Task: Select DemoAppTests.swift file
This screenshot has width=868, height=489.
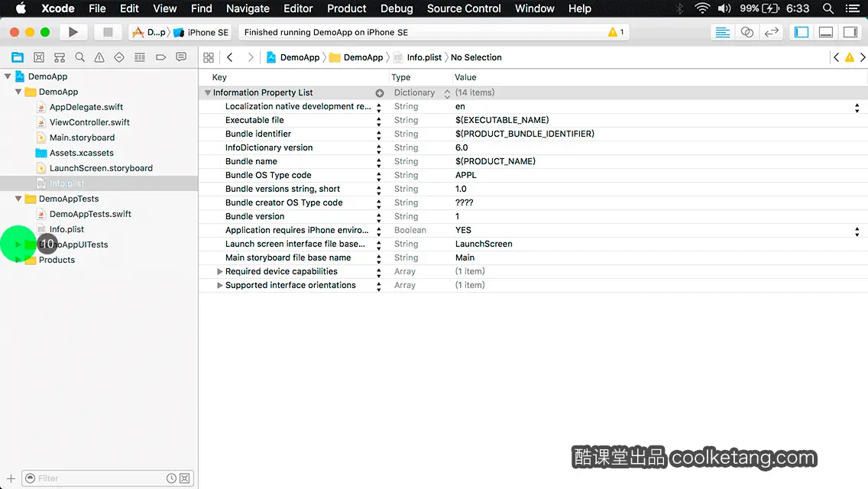Action: click(90, 214)
